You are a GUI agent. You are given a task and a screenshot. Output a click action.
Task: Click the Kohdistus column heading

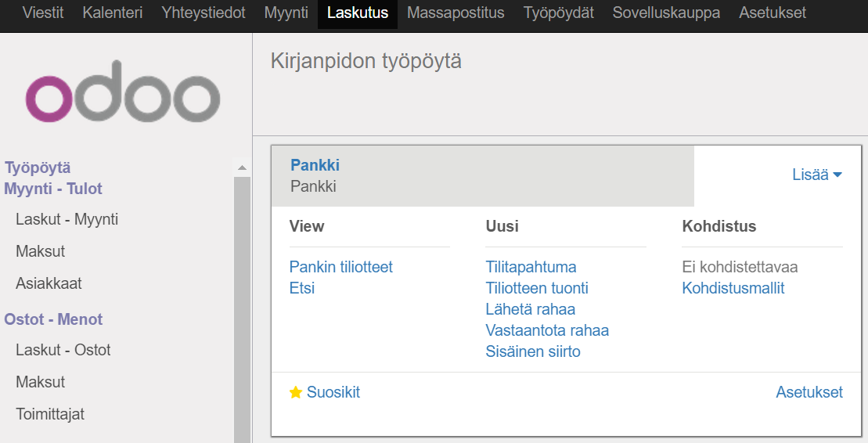(719, 226)
